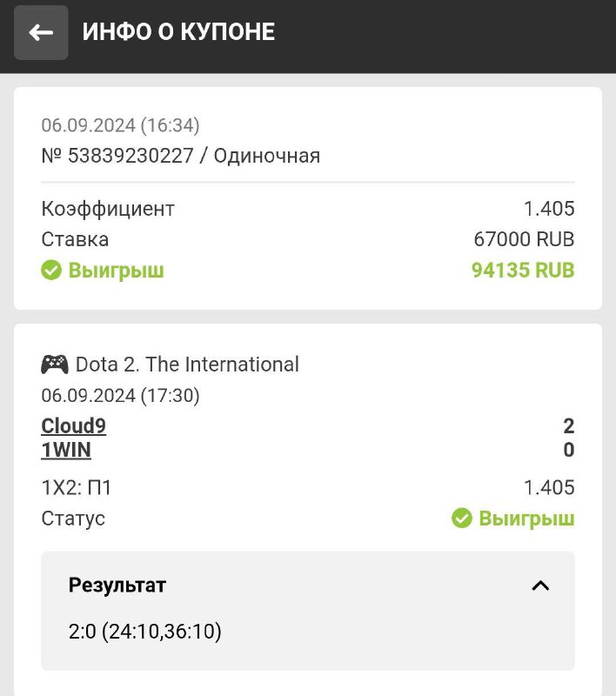The width and height of the screenshot is (616, 696).
Task: Click the 2:0 (24:10,36:10) result text
Action: 145,631
